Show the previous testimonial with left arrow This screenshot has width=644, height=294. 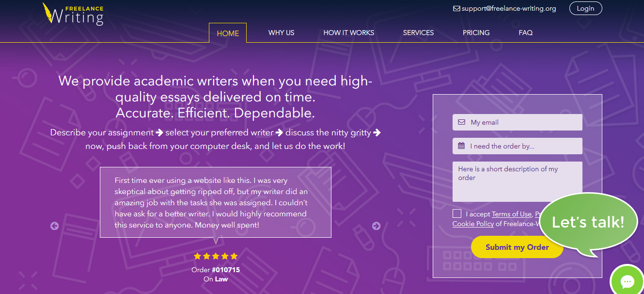(x=55, y=226)
